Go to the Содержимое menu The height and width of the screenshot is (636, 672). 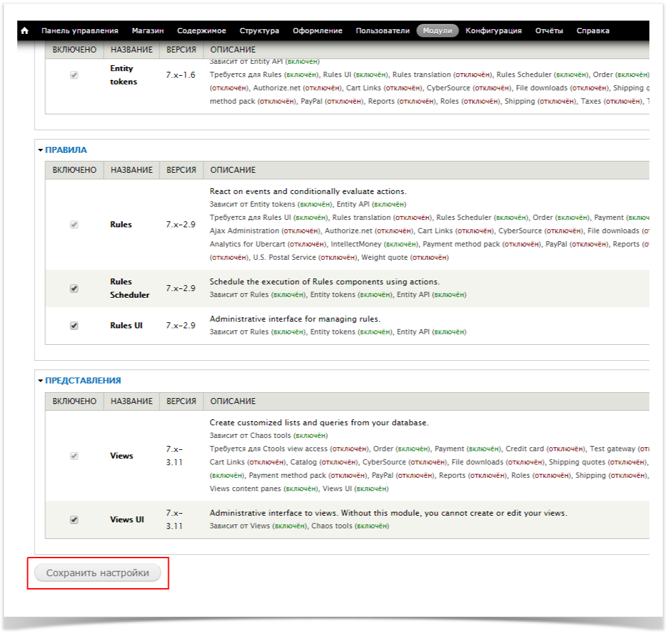[x=201, y=31]
